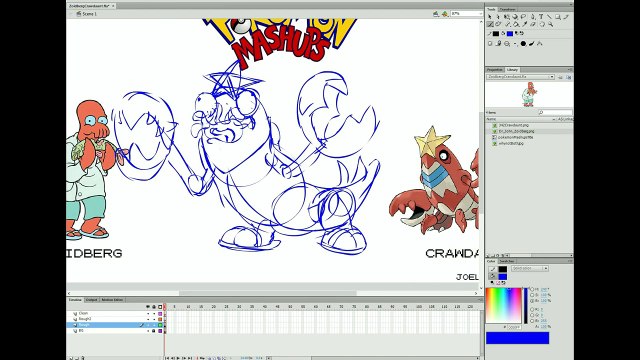Select the Free Transform tool
This screenshot has height=360, width=640.
pyautogui.click(x=507, y=17)
